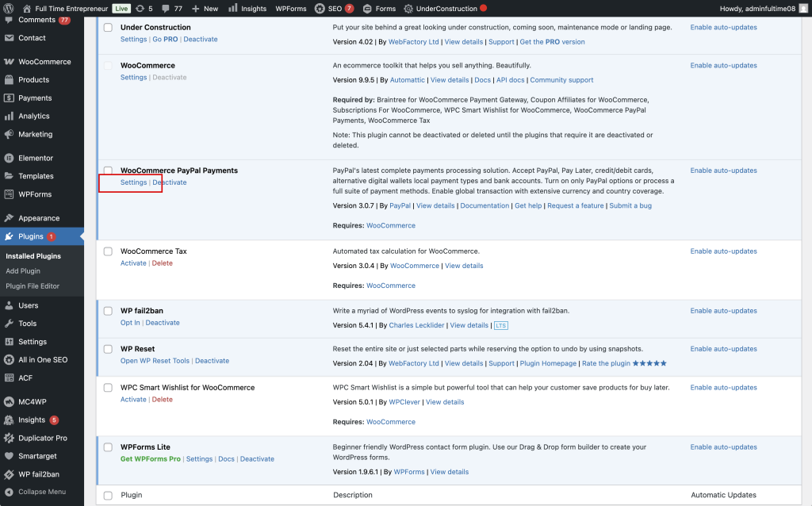Open the Users person icon in sidebar
The width and height of the screenshot is (812, 506).
[x=9, y=305]
